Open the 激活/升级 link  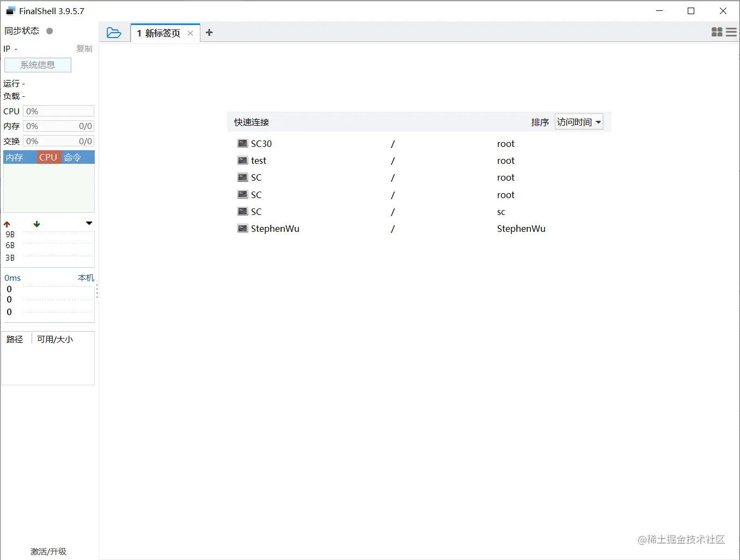pyautogui.click(x=48, y=551)
